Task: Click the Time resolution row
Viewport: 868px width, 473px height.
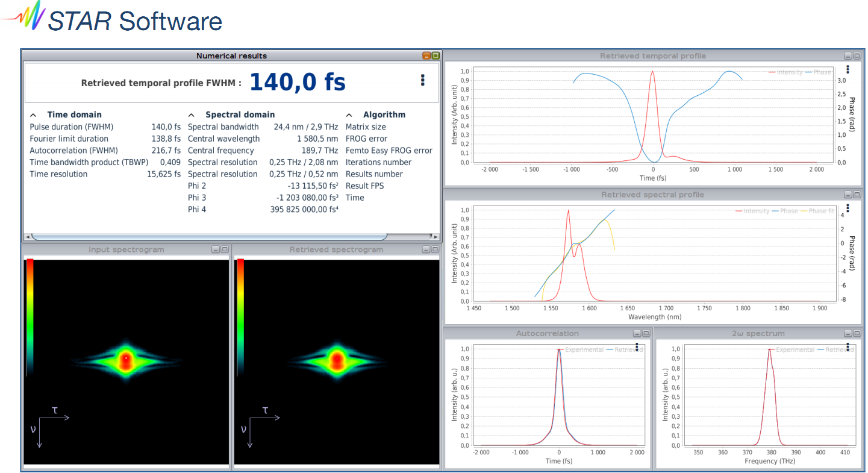Action: tap(105, 174)
